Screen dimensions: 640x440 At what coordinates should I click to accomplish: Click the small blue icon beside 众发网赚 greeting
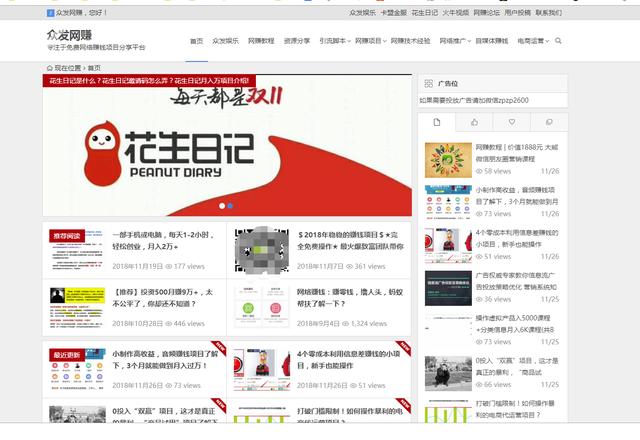(51, 13)
